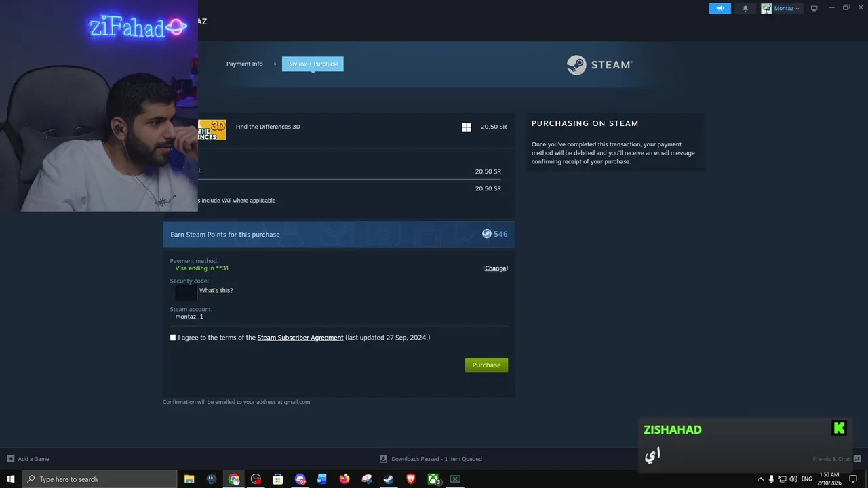Click Add a Game plus icon
Screen dimensions: 868x488
[11, 459]
